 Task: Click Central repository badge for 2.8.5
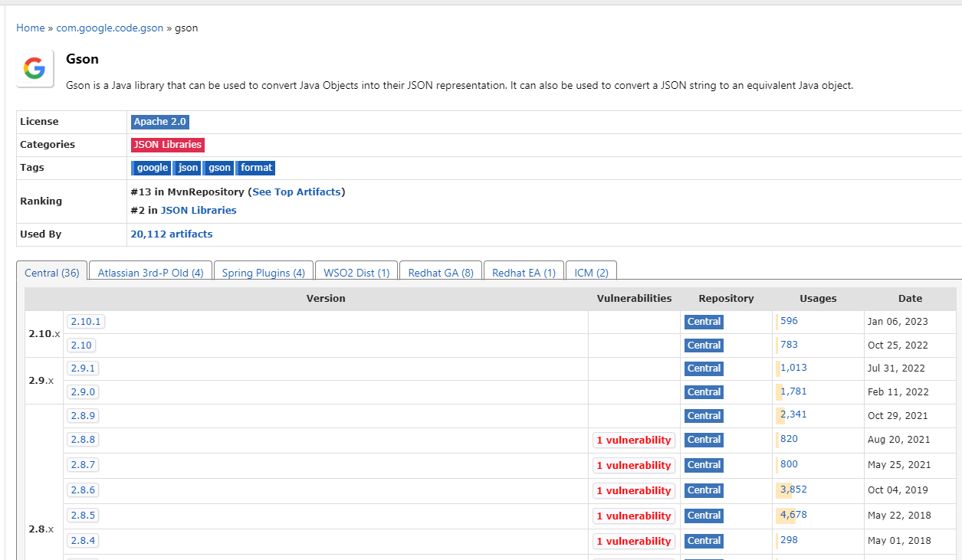704,516
